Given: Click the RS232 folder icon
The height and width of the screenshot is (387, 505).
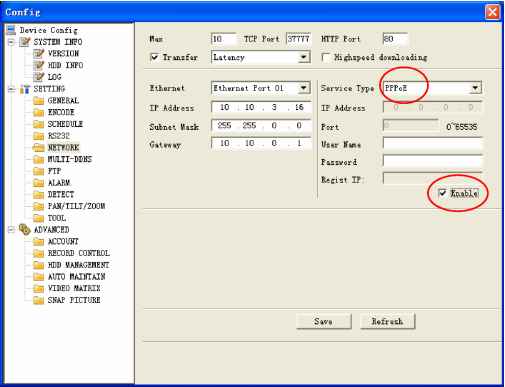Looking at the screenshot, I should click(x=39, y=136).
